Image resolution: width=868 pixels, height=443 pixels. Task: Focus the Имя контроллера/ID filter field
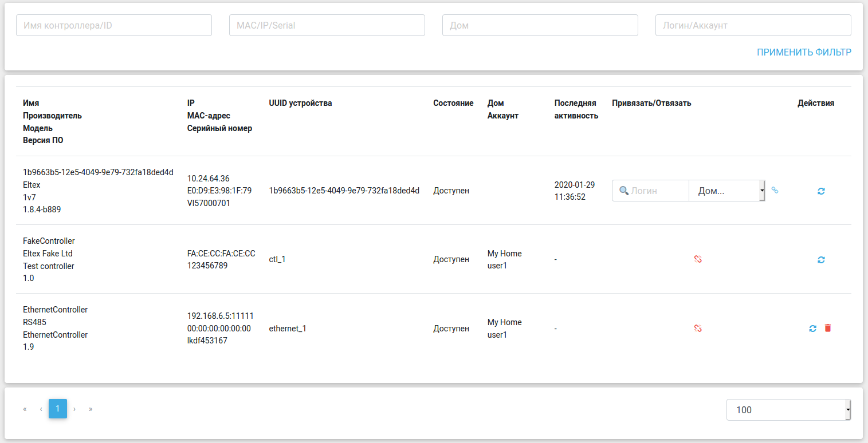114,25
